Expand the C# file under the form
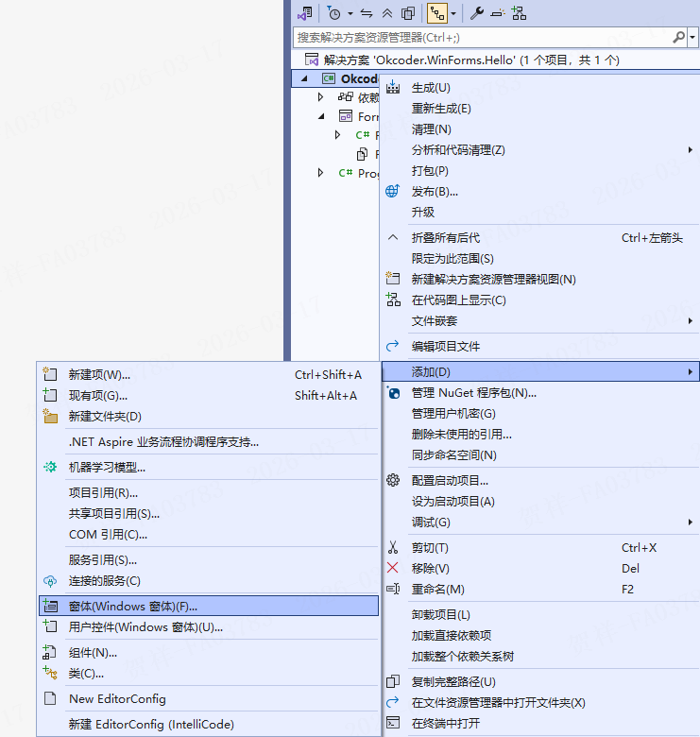The height and width of the screenshot is (737, 700). 337,135
